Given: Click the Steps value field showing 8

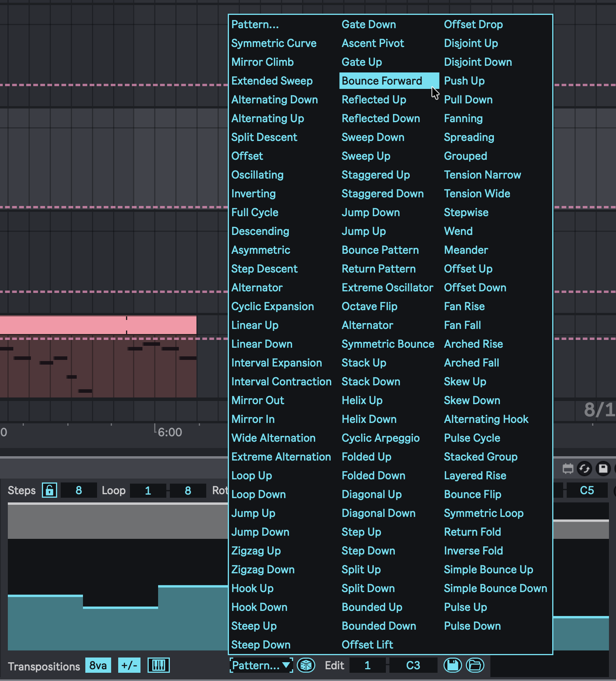Looking at the screenshot, I should coord(79,490).
